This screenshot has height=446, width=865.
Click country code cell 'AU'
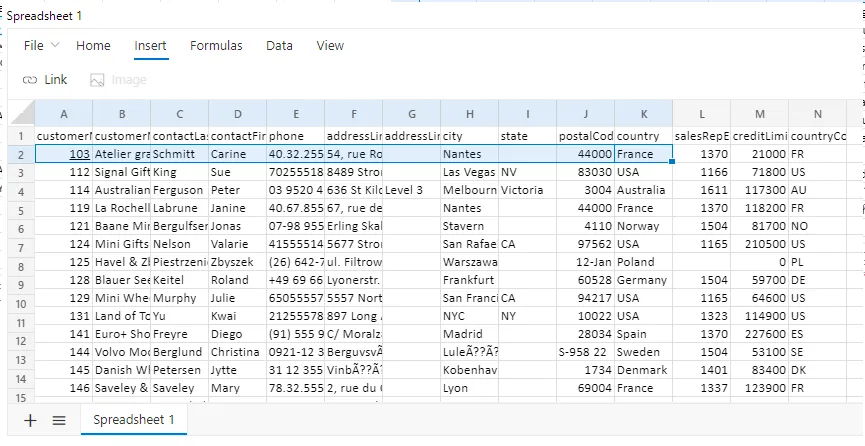pyautogui.click(x=818, y=190)
